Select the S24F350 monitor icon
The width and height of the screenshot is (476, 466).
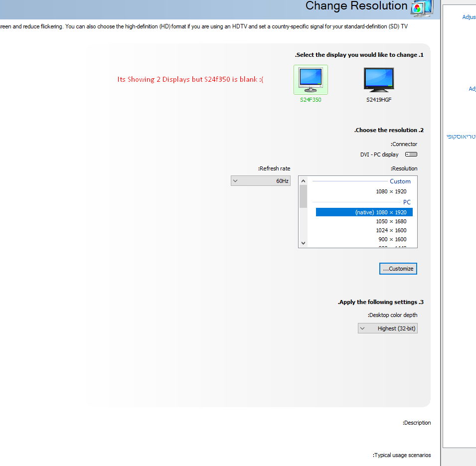(311, 79)
